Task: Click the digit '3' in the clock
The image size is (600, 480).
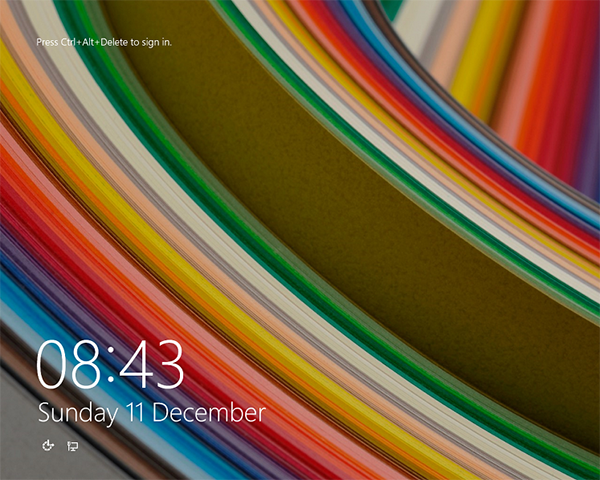Action: coord(170,366)
